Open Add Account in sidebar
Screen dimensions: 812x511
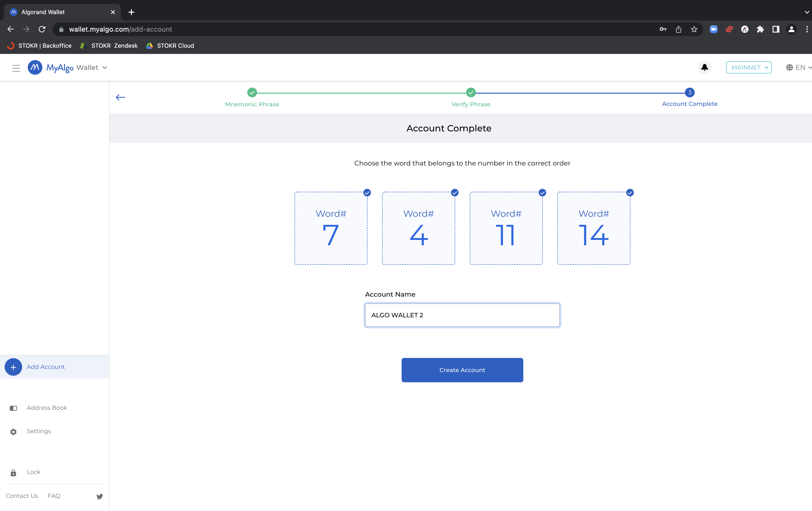coord(55,367)
